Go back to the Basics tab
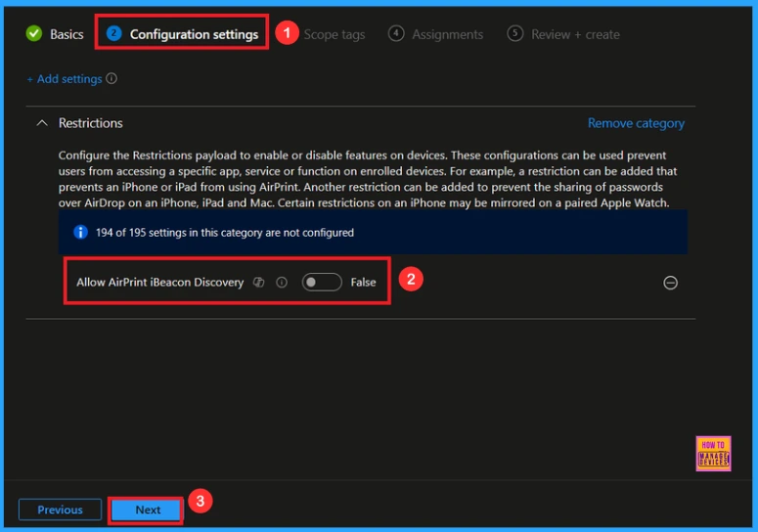758x532 pixels. 67,34
